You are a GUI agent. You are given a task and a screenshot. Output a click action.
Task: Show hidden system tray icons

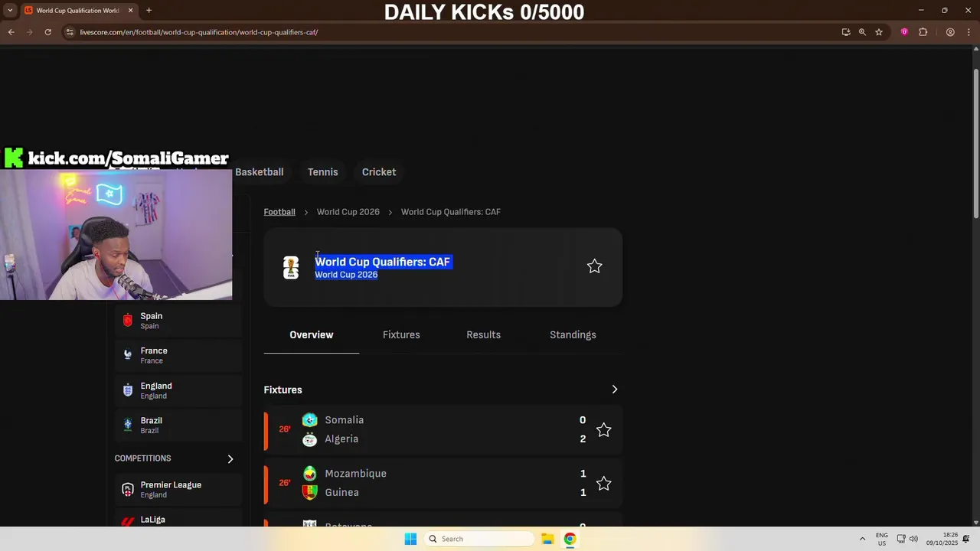pos(862,539)
